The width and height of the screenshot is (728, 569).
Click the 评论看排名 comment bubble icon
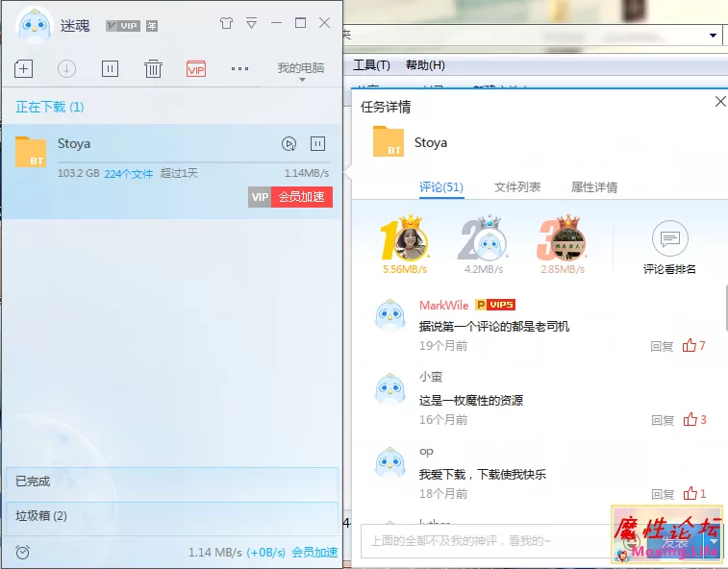(x=669, y=238)
